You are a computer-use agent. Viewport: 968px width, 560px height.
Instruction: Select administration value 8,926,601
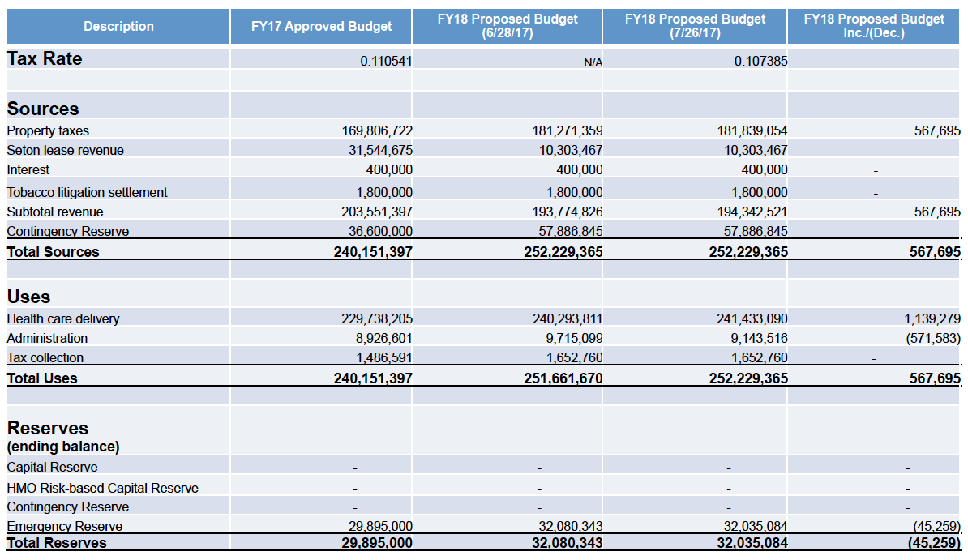384,338
